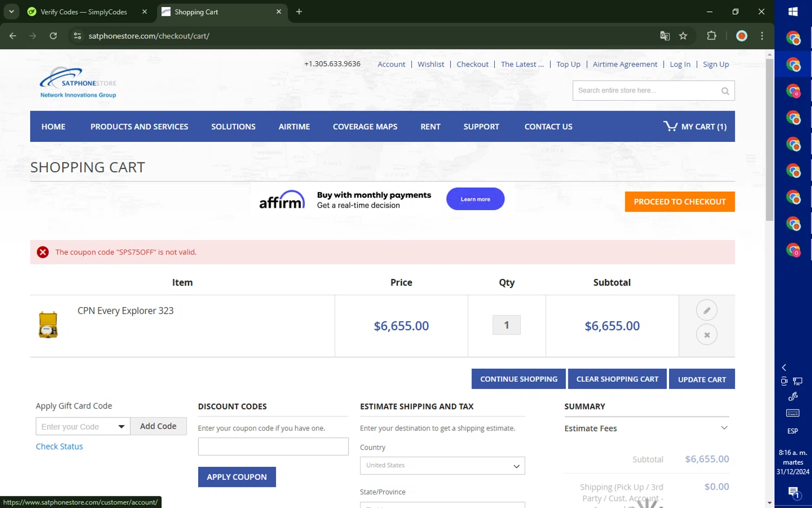Click CLEAR SHOPPING CART button
This screenshot has height=508, width=812.
(x=617, y=379)
